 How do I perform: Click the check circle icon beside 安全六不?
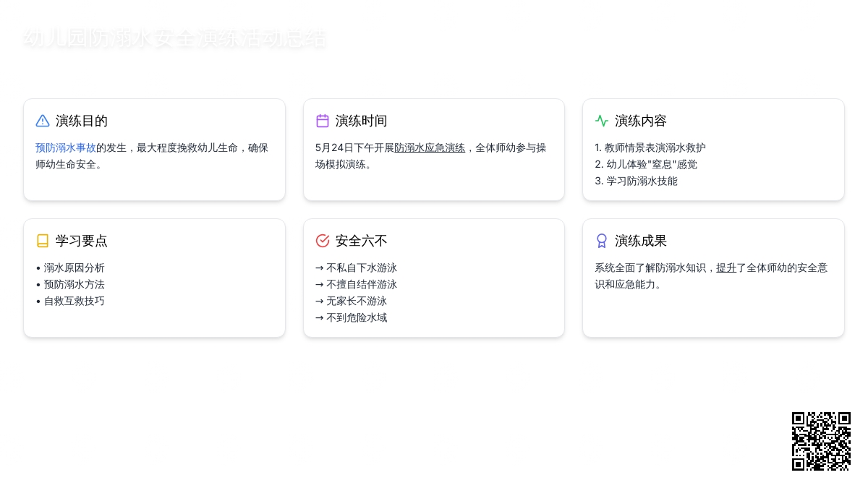pos(323,241)
